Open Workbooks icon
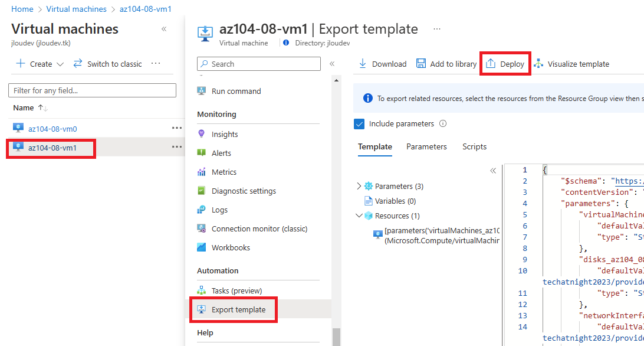The image size is (644, 346). 201,247
